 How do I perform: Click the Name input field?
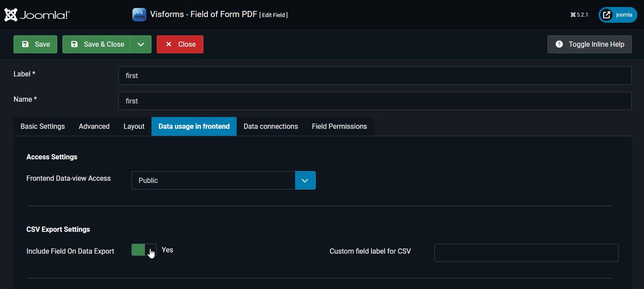375,100
